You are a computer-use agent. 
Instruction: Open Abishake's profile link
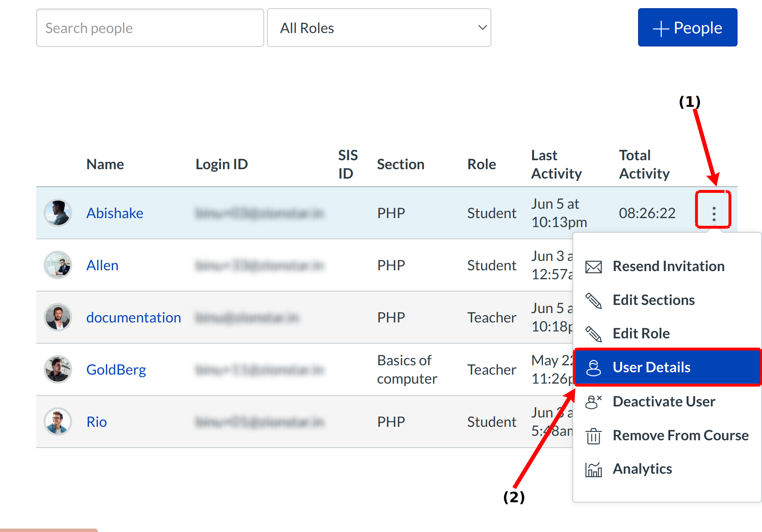[115, 213]
